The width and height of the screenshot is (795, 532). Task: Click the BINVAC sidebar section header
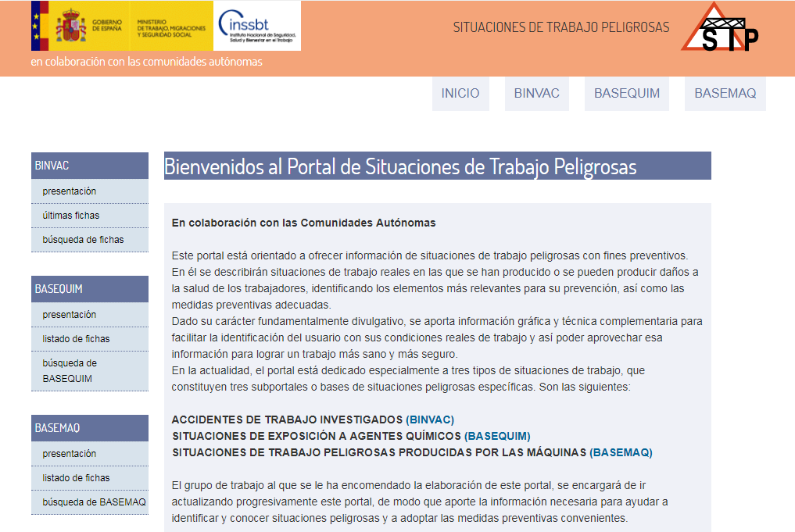[x=90, y=166]
